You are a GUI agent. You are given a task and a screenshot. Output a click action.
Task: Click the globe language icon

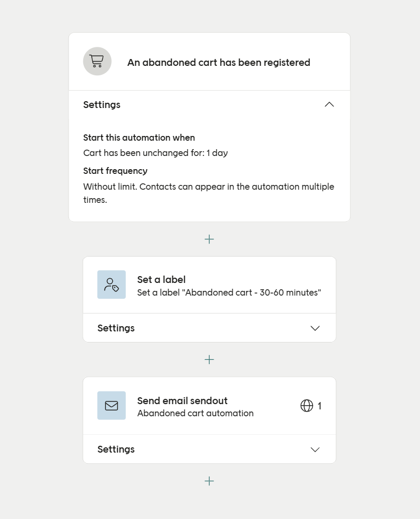click(307, 406)
